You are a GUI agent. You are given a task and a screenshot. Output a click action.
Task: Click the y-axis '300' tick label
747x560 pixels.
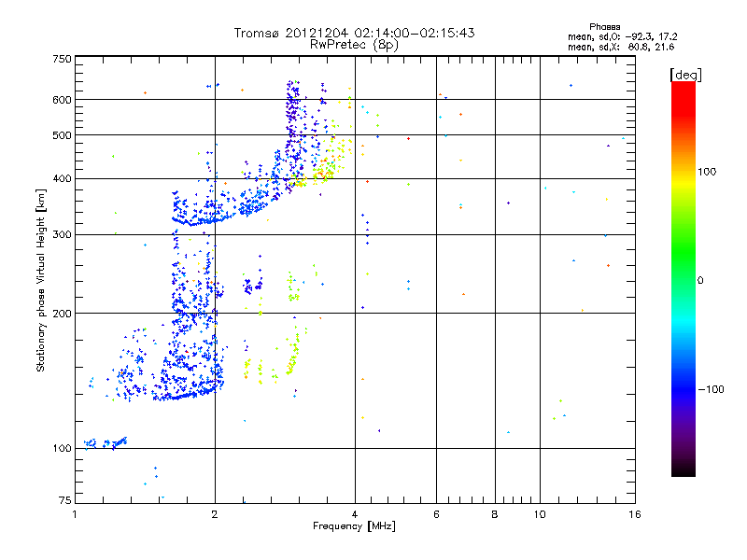coord(62,235)
